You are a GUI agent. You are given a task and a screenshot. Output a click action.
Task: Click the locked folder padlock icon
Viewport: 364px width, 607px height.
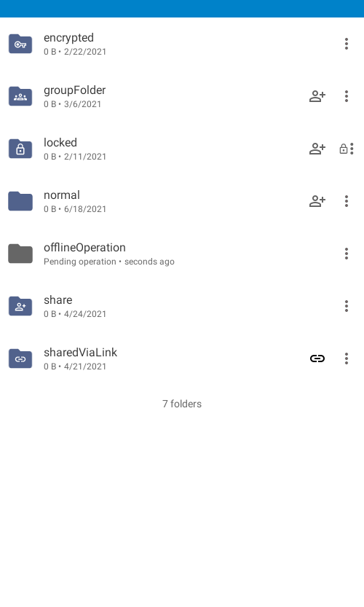(20, 149)
